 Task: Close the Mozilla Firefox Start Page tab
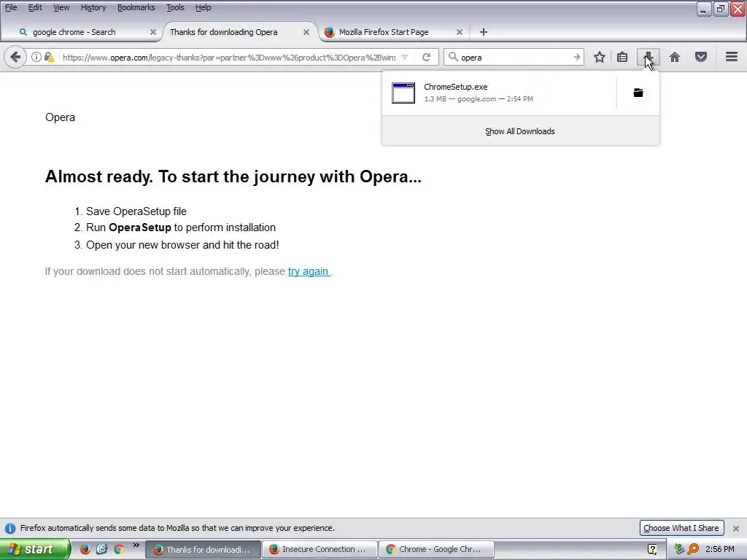tap(460, 32)
